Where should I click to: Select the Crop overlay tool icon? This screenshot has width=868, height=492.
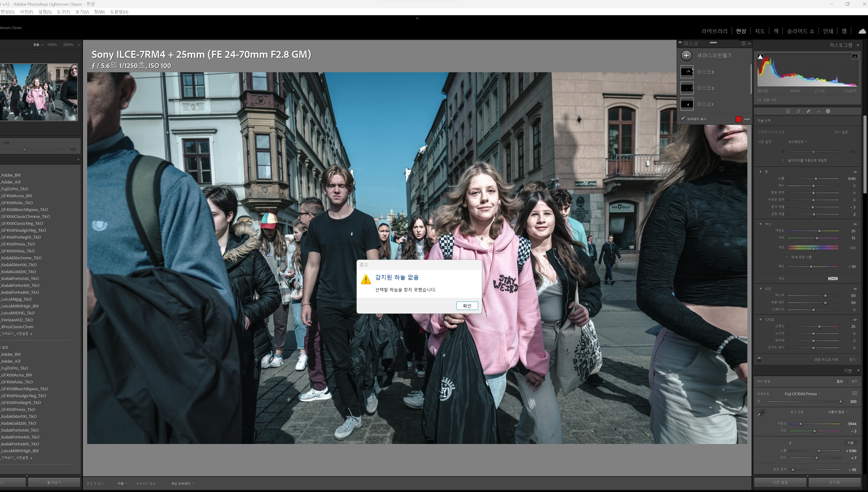pos(798,111)
